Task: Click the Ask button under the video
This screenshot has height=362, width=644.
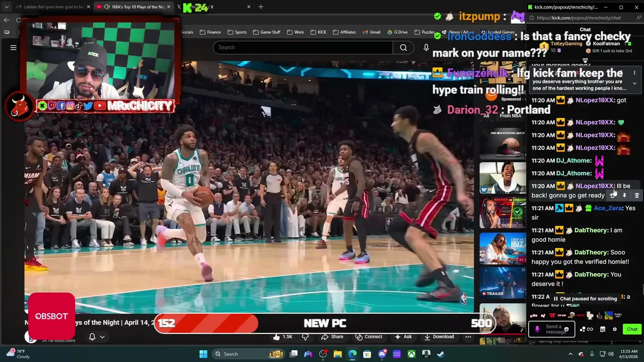Action: point(403,337)
